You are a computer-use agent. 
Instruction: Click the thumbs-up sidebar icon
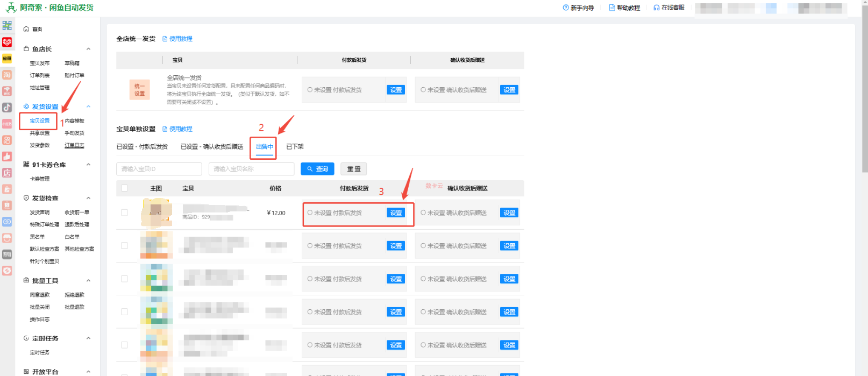point(7,157)
